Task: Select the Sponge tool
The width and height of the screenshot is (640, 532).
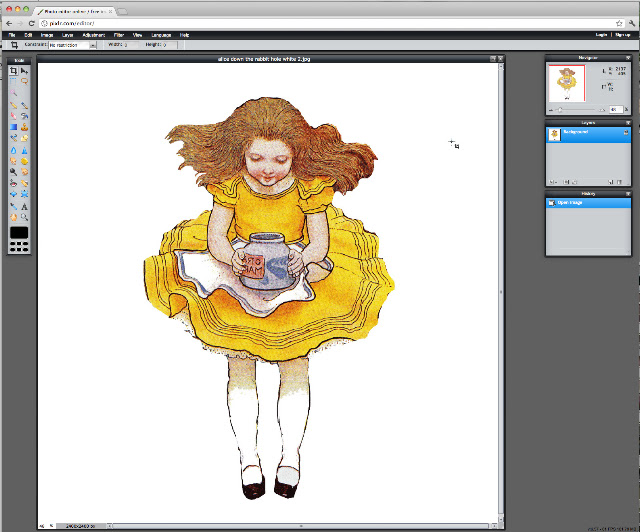Action: point(24,161)
